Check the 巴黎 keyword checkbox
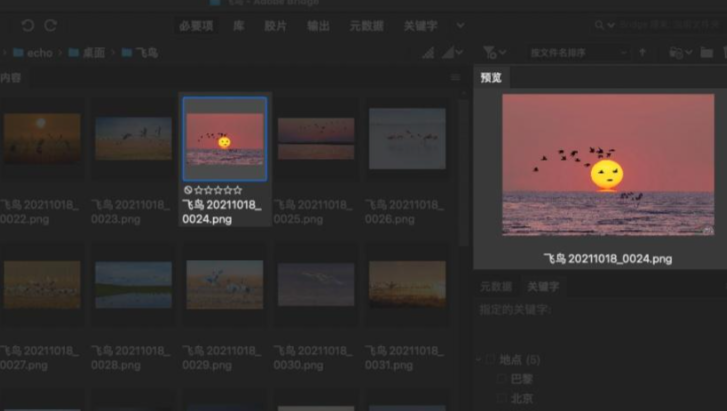The width and height of the screenshot is (727, 411). point(501,379)
